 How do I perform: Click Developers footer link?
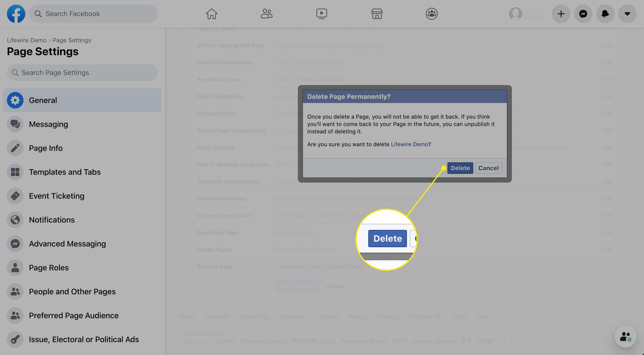[294, 317]
